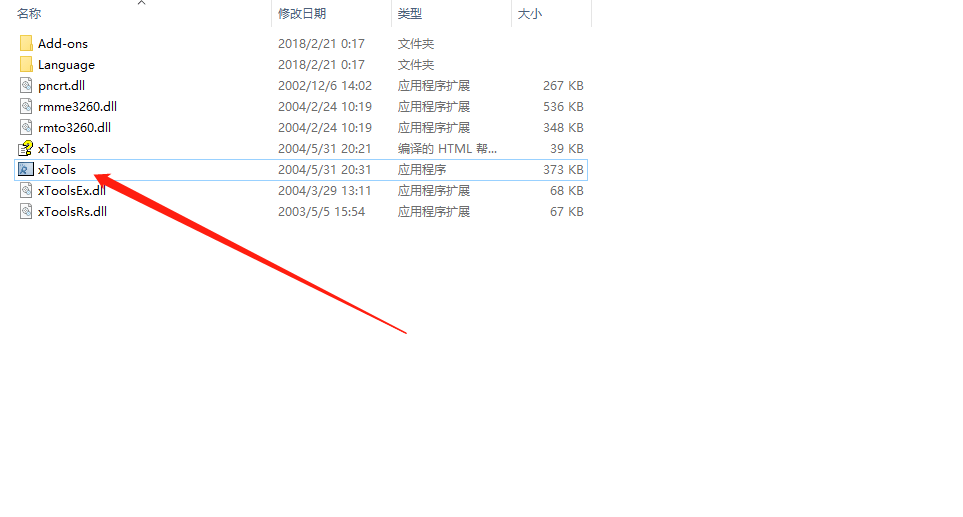The image size is (963, 517).
Task: Toggle the sort direction arrow above 名称
Action: (141, 3)
